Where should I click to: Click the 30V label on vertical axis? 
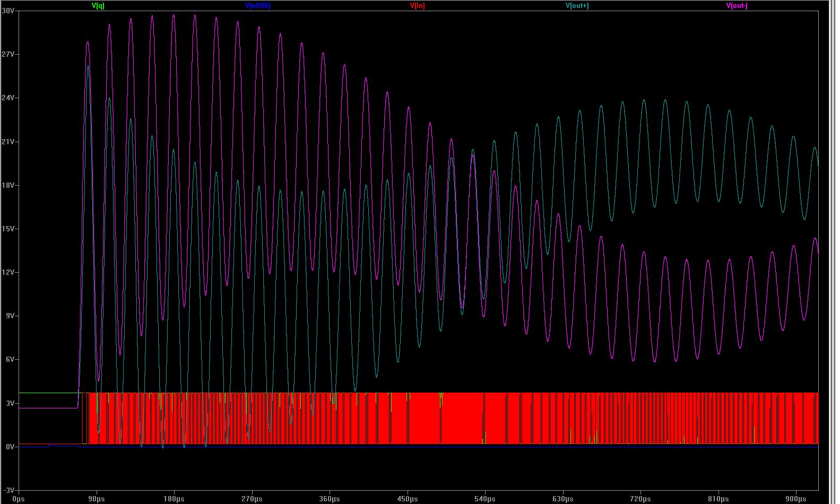[8, 11]
